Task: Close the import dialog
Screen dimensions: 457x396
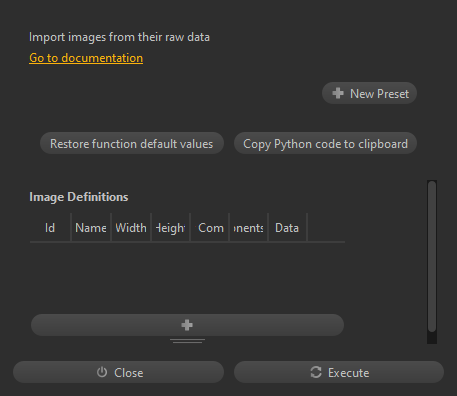Action: pyautogui.click(x=118, y=372)
